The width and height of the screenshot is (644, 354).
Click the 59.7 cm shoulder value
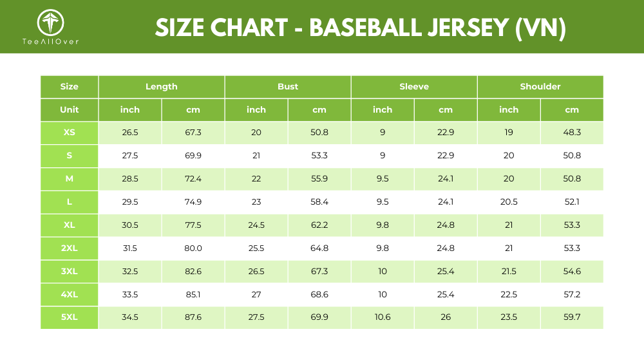point(572,317)
